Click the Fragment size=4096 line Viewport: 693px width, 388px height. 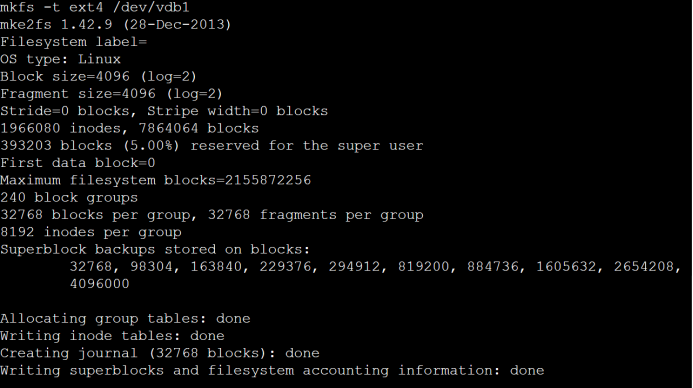111,94
